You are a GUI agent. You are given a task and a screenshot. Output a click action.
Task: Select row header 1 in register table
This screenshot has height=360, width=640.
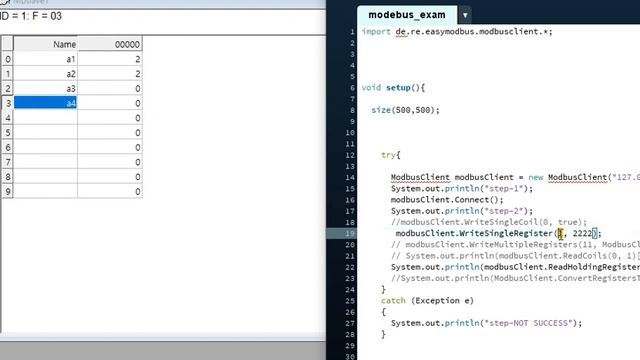click(7, 74)
